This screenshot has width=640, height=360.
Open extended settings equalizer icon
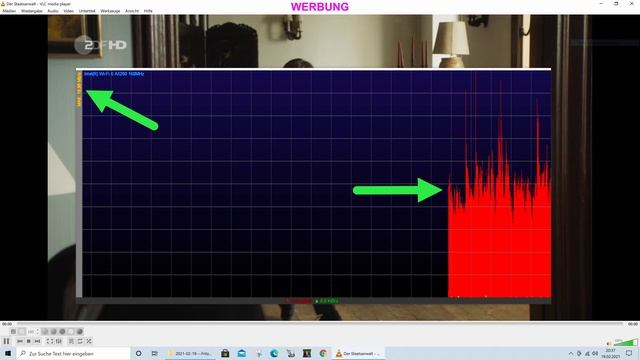point(58,341)
